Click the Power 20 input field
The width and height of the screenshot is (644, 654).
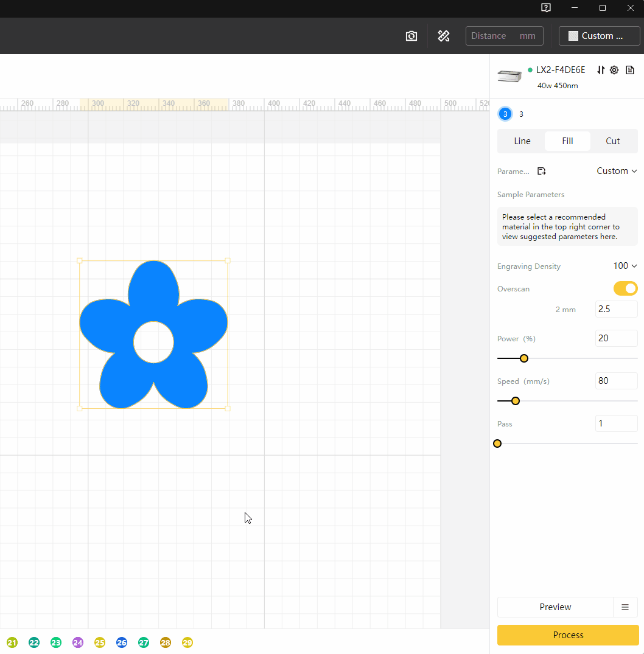coord(616,338)
